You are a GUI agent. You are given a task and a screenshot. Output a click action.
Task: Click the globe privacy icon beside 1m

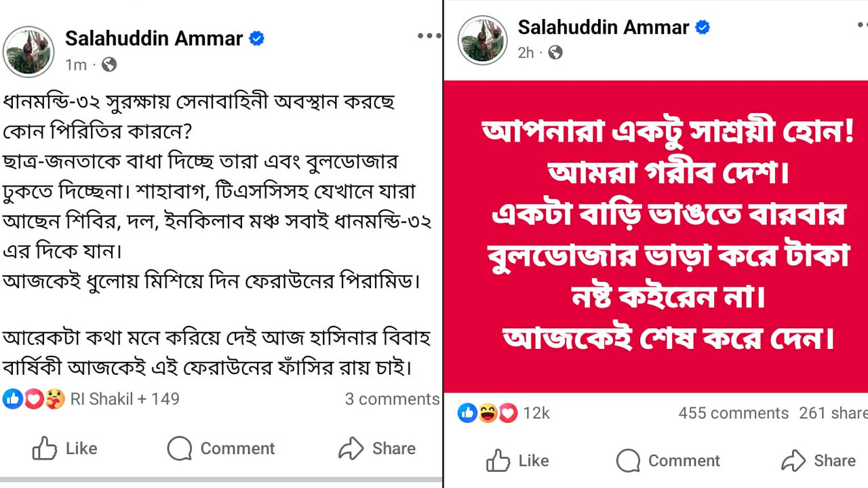(109, 64)
